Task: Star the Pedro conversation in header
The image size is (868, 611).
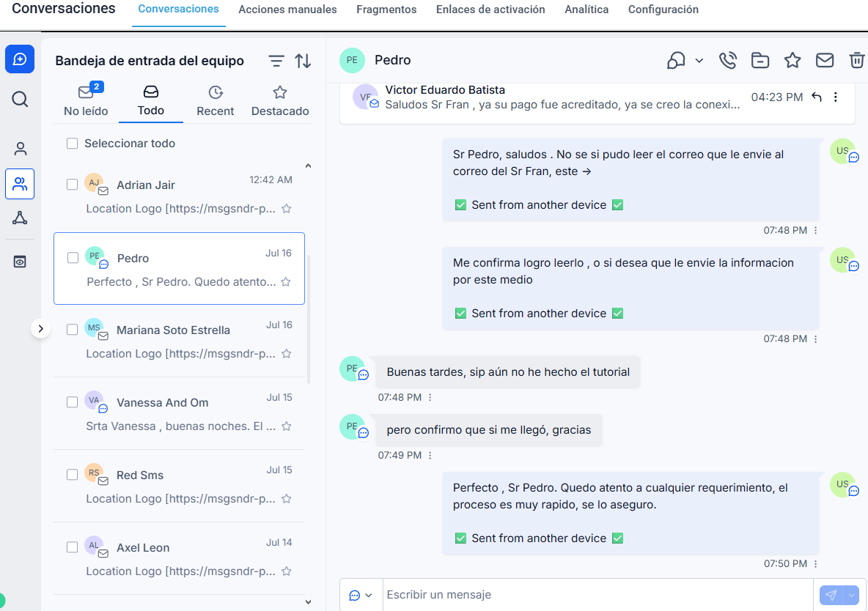Action: pos(792,60)
